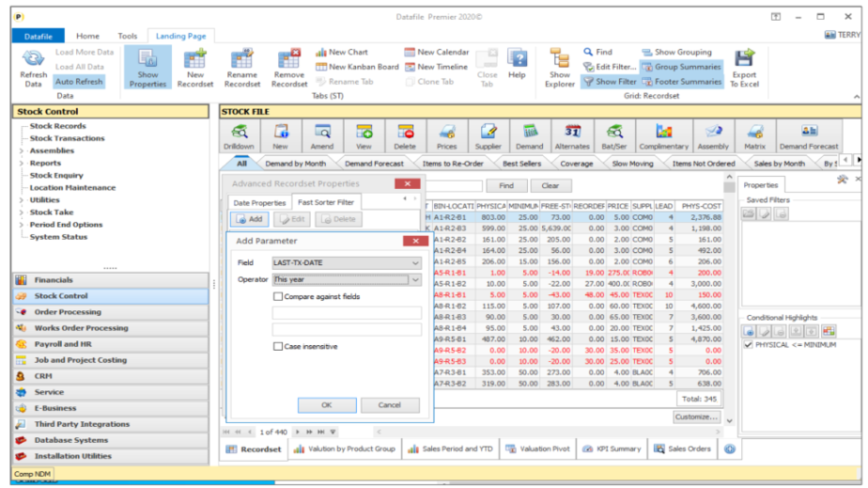Open the Financials module in the sidebar
The width and height of the screenshot is (868, 488).
pos(111,280)
